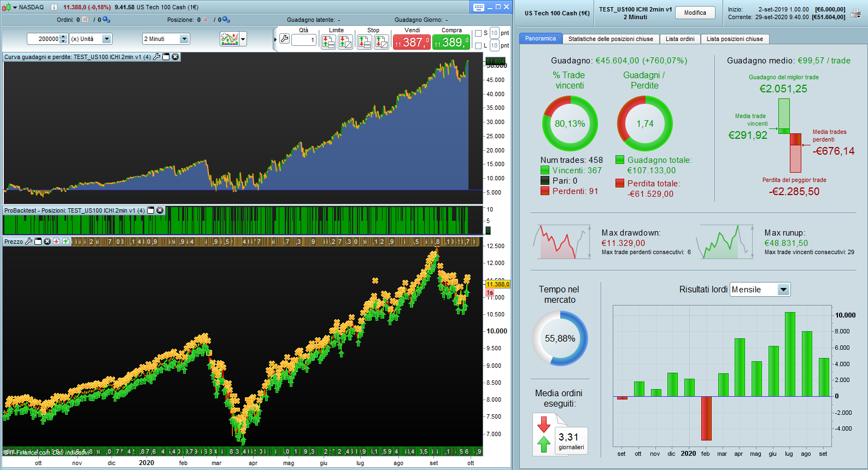Enable the S (stop) checkbox
This screenshot has height=470, width=868.
[478, 33]
